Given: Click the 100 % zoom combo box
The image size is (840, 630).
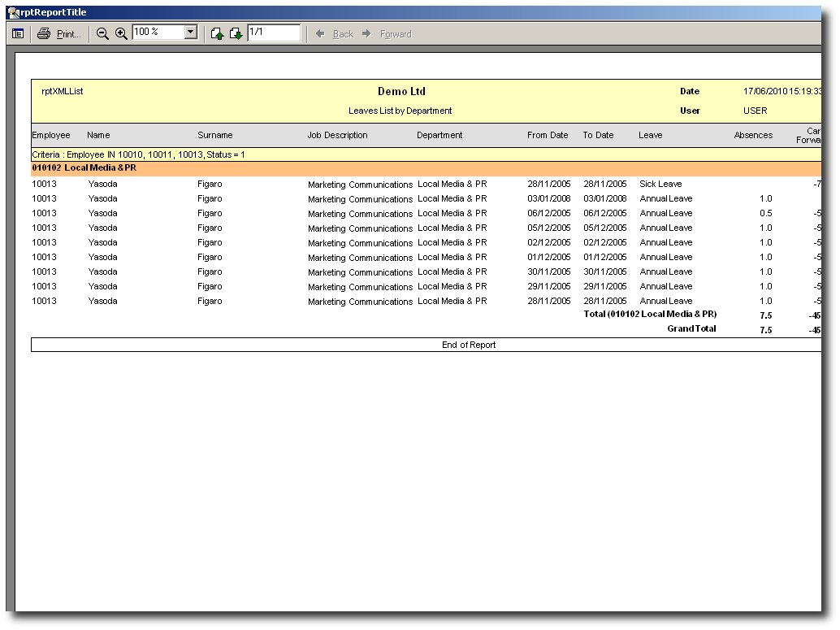Looking at the screenshot, I should point(165,33).
